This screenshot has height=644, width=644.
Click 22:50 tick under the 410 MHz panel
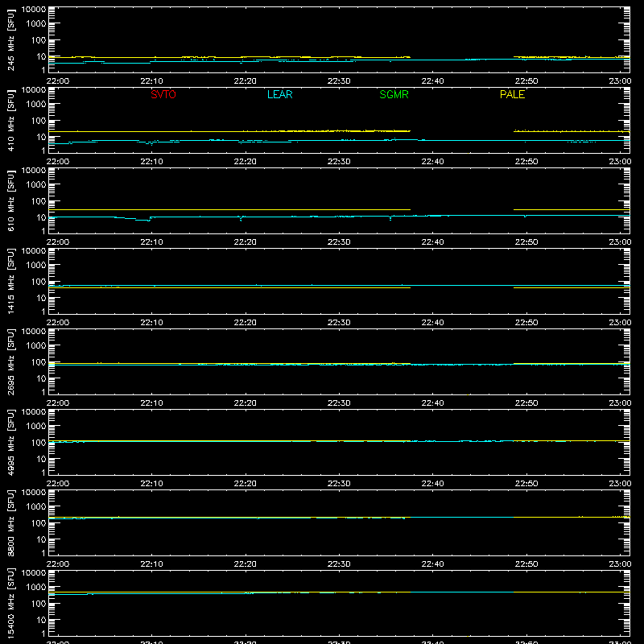(x=526, y=162)
